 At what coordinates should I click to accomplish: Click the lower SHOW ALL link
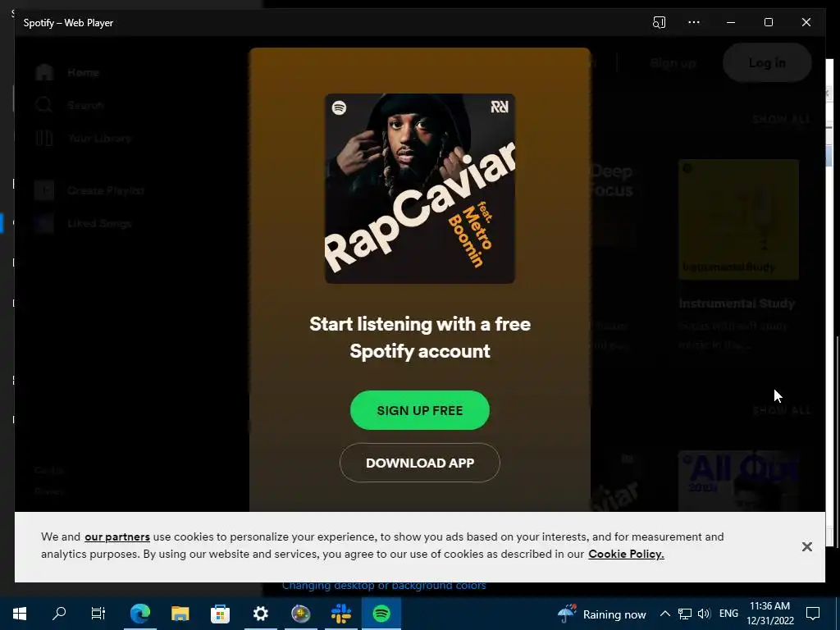tap(782, 411)
